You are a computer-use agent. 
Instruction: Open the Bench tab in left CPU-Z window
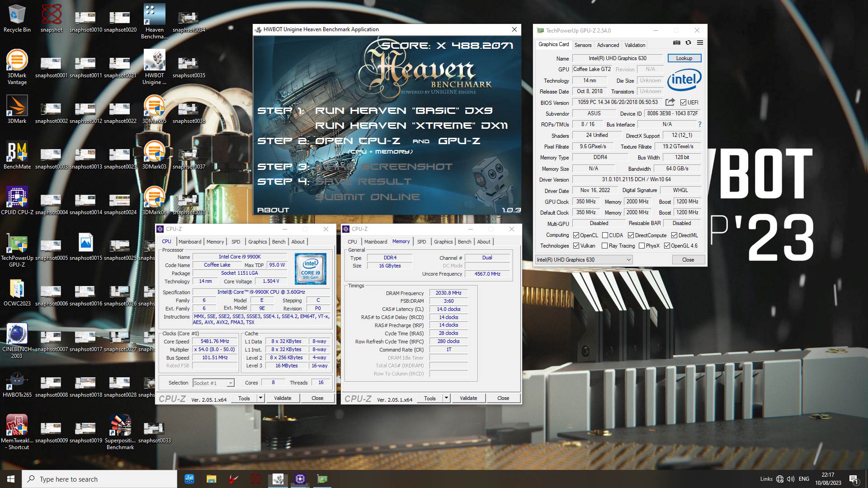278,242
